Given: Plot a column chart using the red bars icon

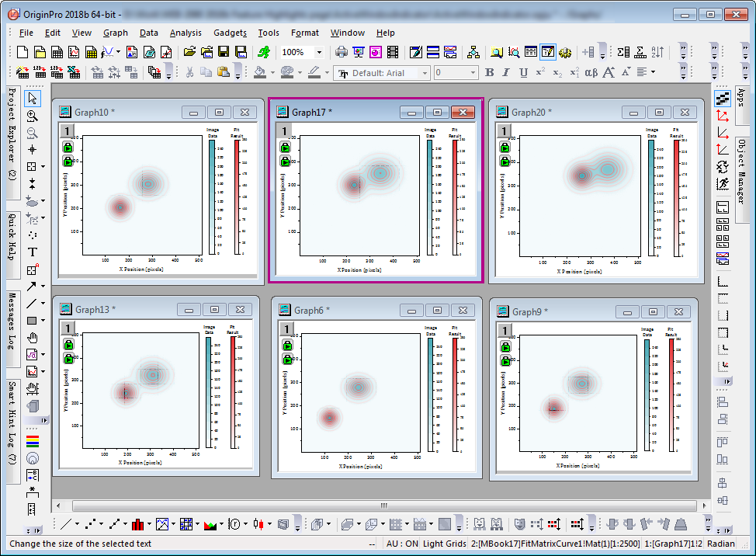Looking at the screenshot, I should [138, 524].
